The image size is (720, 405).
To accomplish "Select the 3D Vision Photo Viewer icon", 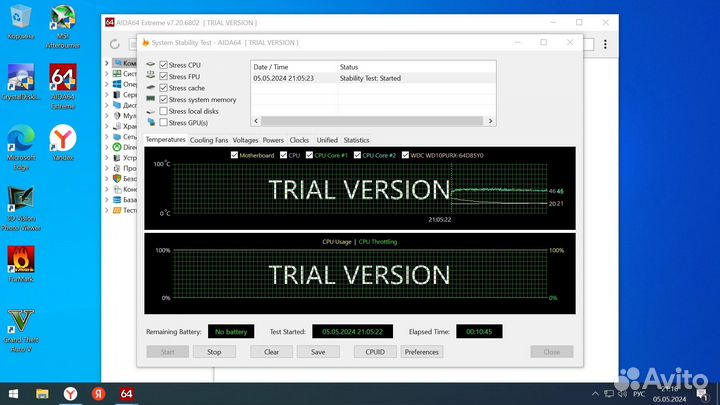I will tap(21, 208).
